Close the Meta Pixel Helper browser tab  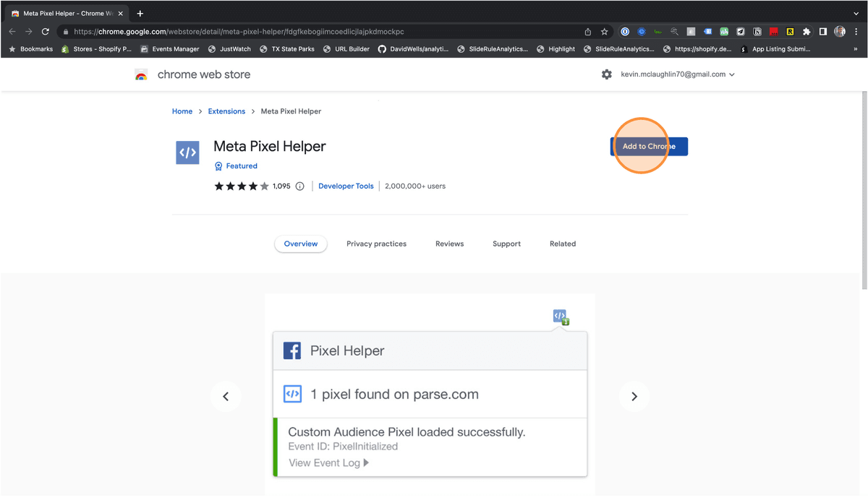click(x=122, y=13)
